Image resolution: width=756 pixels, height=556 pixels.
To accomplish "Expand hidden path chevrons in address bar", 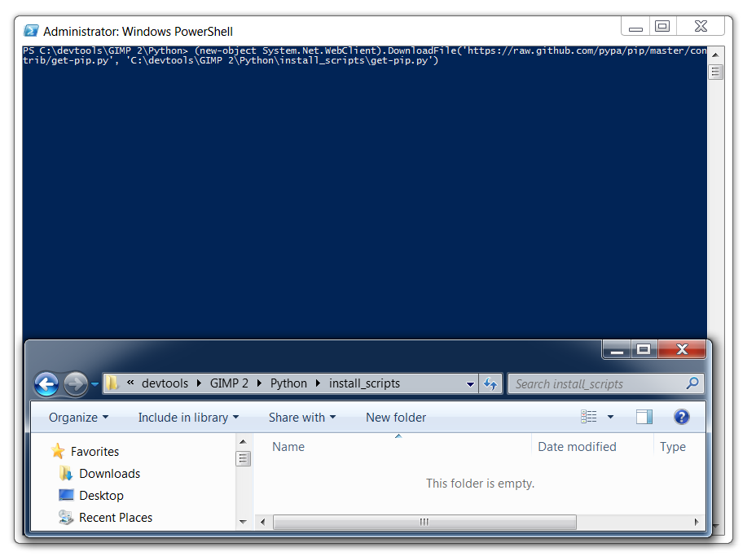I will (x=130, y=383).
